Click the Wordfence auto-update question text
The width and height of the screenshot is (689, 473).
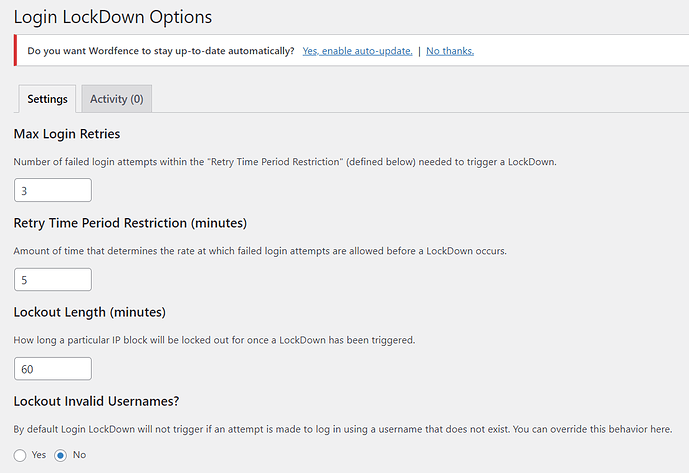[161, 51]
